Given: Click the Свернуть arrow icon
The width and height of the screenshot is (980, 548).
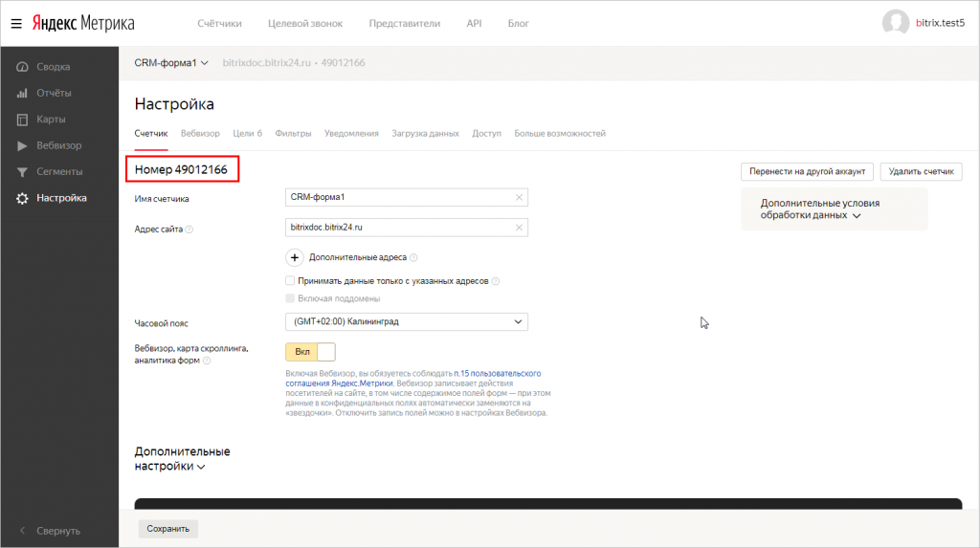Looking at the screenshot, I should click(x=23, y=531).
